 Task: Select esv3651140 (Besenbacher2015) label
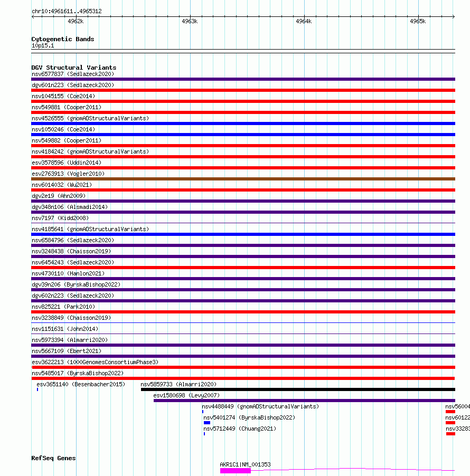[x=81, y=384]
